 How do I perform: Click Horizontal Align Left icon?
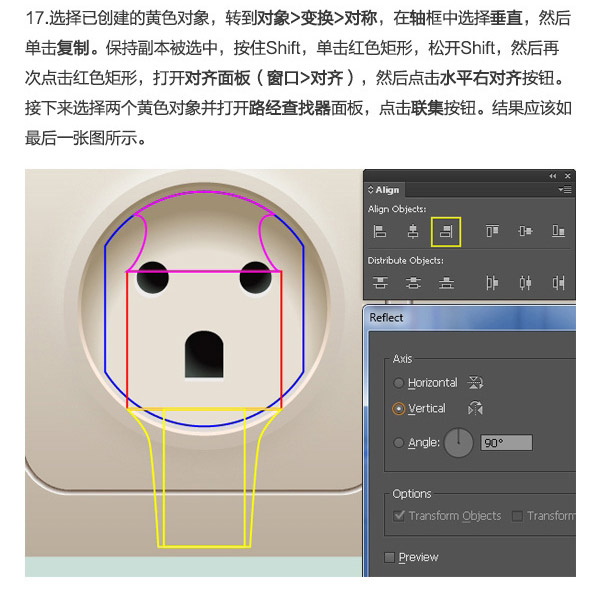(379, 231)
